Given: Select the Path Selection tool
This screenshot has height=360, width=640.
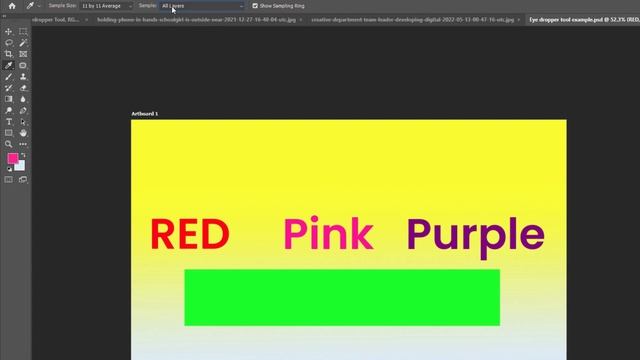Looking at the screenshot, I should point(23,122).
